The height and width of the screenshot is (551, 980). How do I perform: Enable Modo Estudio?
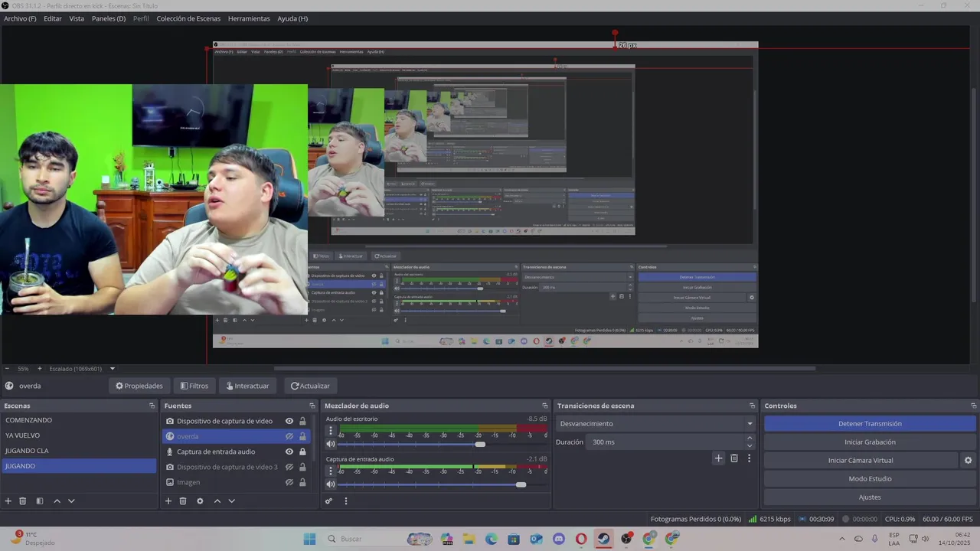click(870, 479)
